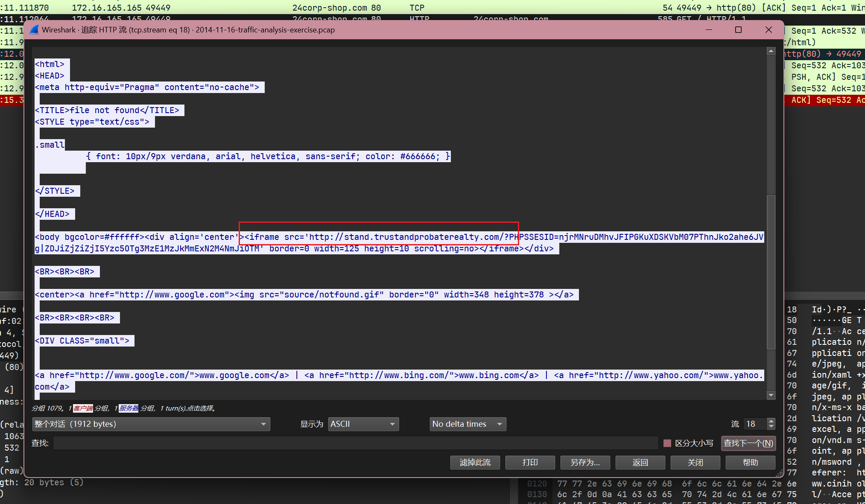Screen dimensions: 865x504
Task: Open the 显示为 ASCII format dropdown
Action: [x=363, y=424]
